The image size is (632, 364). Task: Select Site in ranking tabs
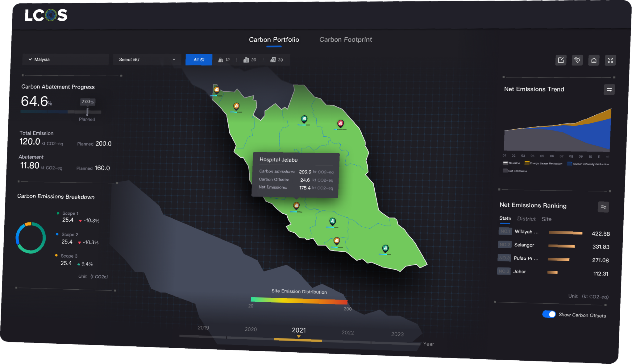(x=546, y=219)
